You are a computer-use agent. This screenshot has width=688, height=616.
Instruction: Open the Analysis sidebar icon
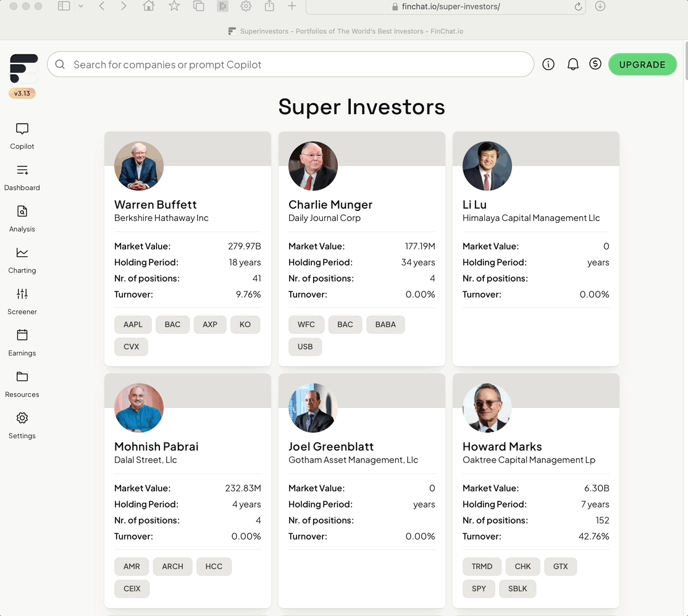pos(22,211)
